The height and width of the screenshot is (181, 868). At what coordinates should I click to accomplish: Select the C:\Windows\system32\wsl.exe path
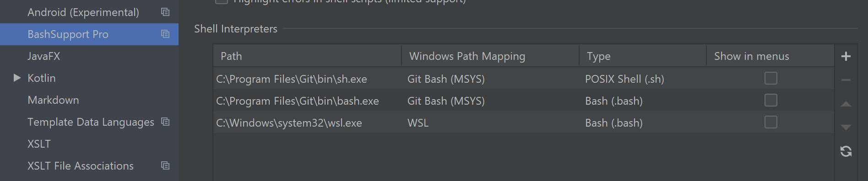point(289,123)
